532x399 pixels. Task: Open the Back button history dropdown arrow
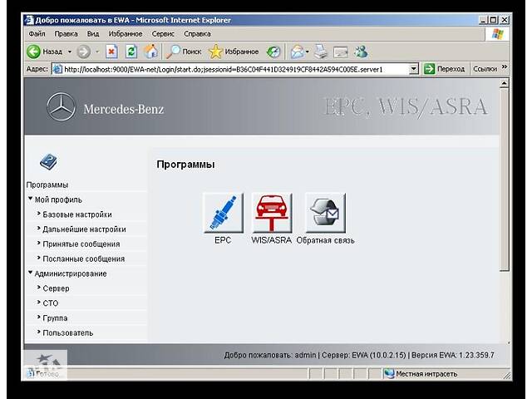click(x=70, y=52)
